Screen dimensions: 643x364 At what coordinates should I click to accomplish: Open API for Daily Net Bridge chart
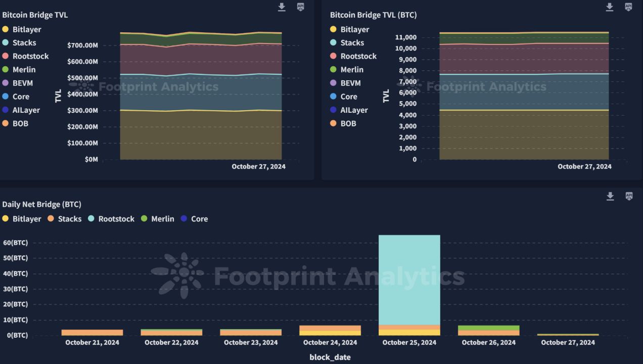[x=629, y=196]
